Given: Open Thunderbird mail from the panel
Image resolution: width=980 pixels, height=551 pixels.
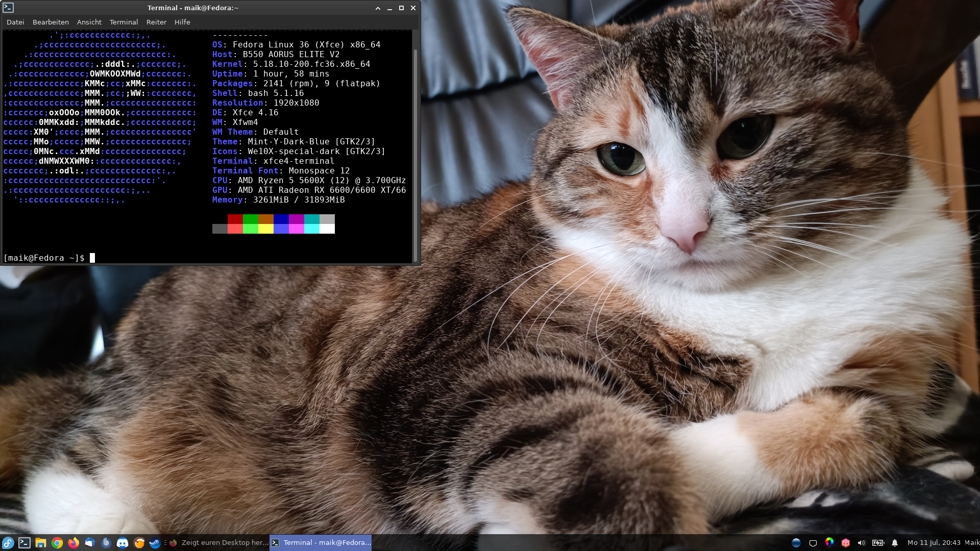Looking at the screenshot, I should 90,543.
